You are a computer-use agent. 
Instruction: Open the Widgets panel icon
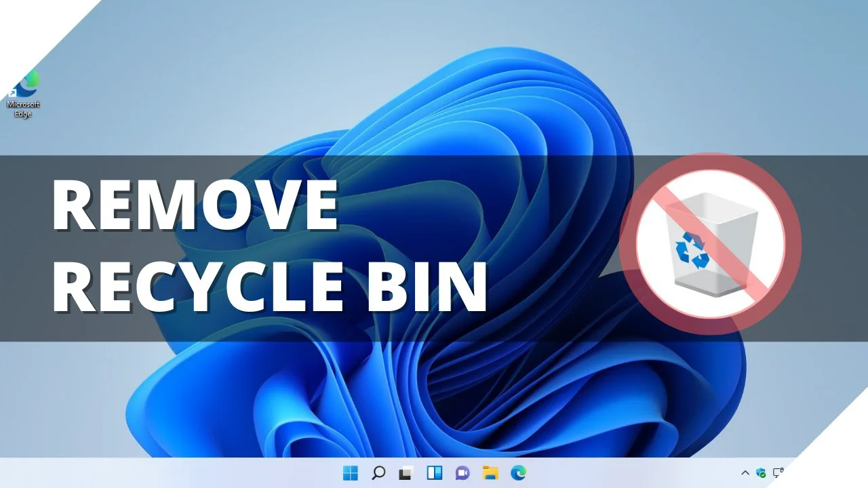(x=434, y=473)
